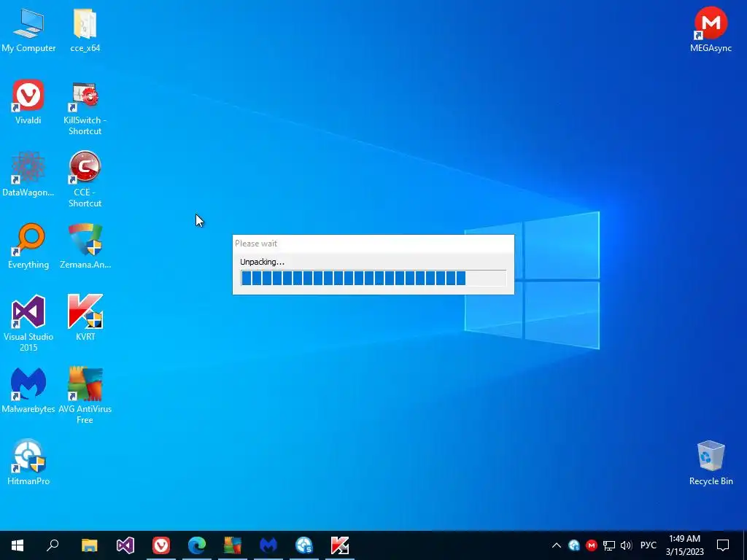Select the MEGAsync desktop shortcut
This screenshot has height=560, width=747.
click(711, 29)
